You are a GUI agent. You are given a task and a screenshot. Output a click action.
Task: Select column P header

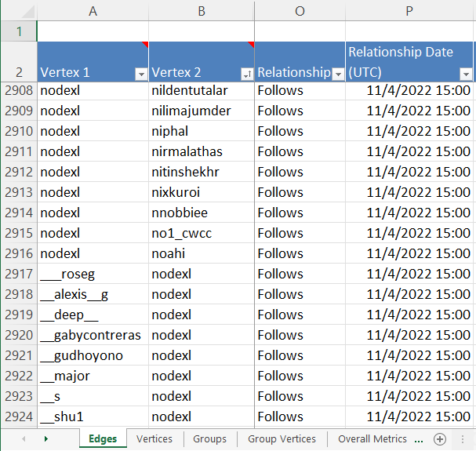coord(409,10)
